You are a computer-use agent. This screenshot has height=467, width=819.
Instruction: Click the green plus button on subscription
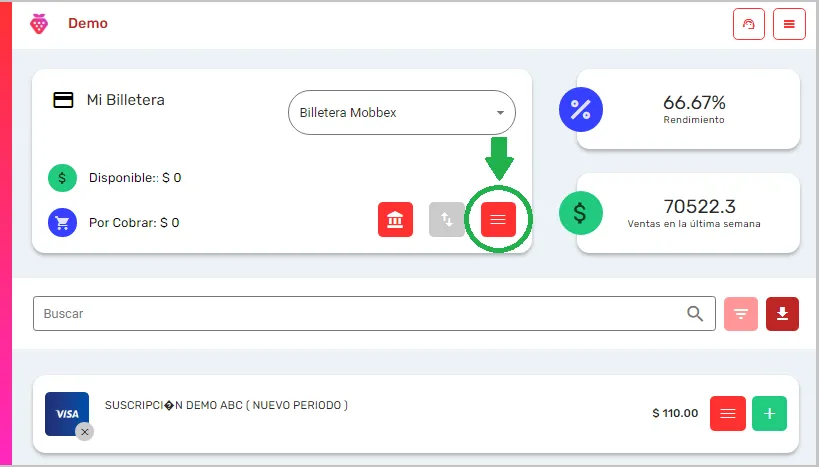pos(769,413)
